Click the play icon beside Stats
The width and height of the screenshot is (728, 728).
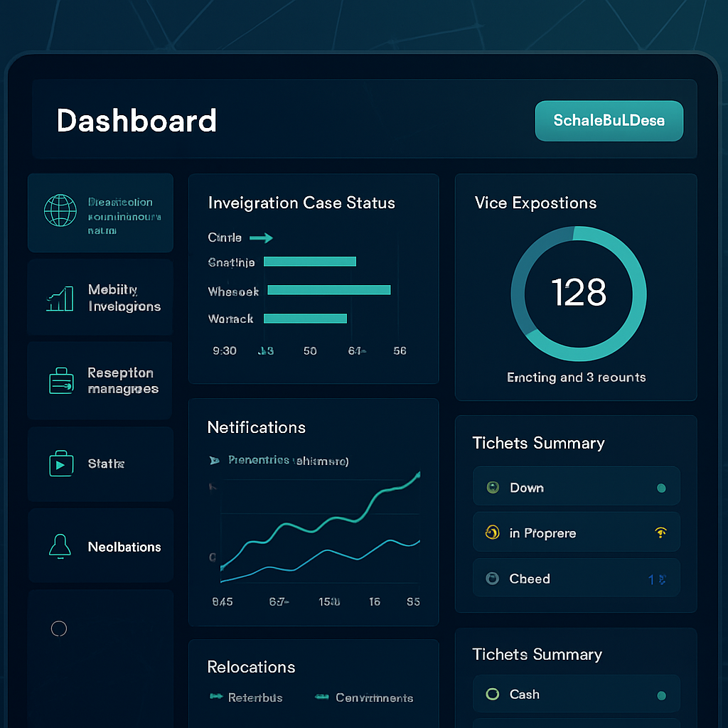[60, 464]
